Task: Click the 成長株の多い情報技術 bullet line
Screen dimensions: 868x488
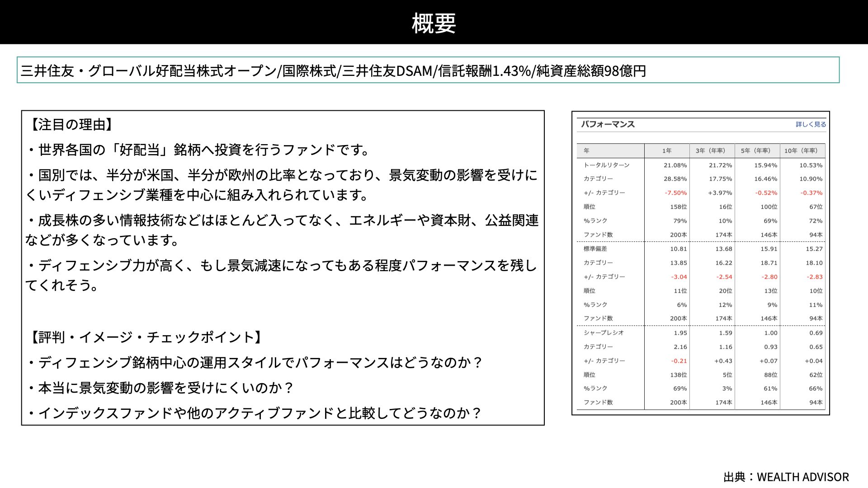Action: point(282,230)
